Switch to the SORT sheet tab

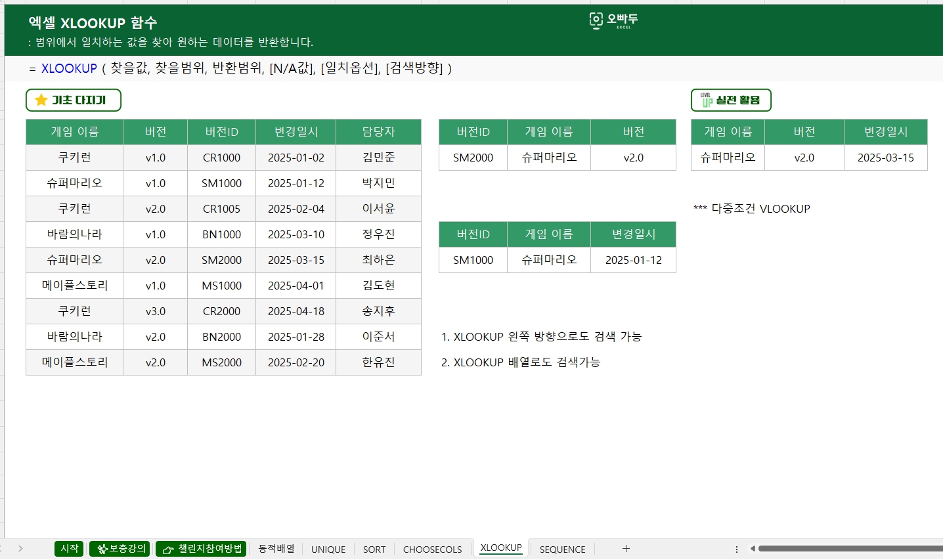point(374,549)
